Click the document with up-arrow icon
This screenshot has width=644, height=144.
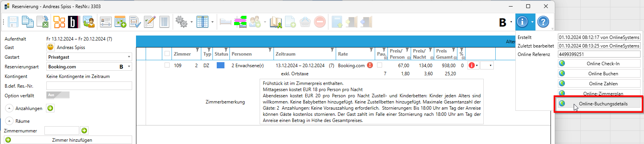337,22
